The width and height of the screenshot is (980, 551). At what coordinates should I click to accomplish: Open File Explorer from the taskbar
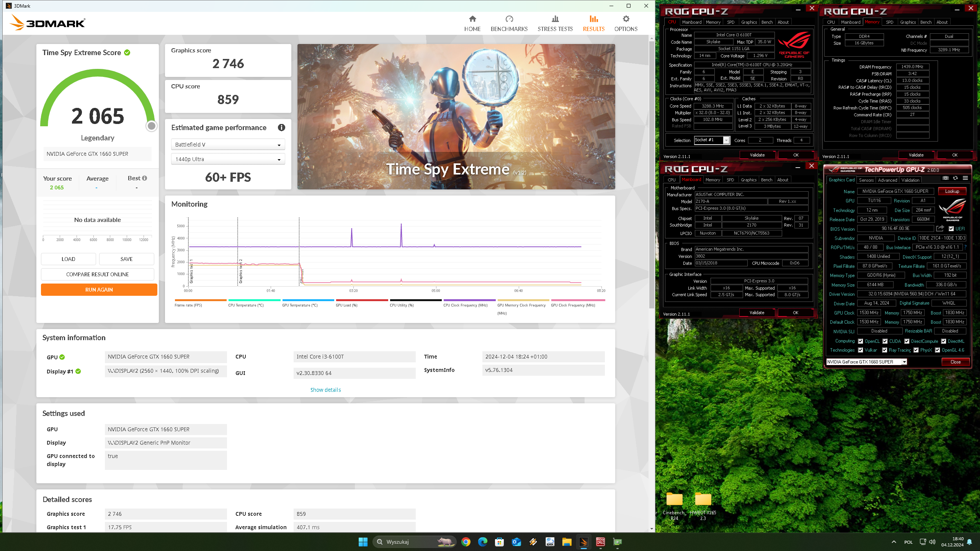click(567, 542)
